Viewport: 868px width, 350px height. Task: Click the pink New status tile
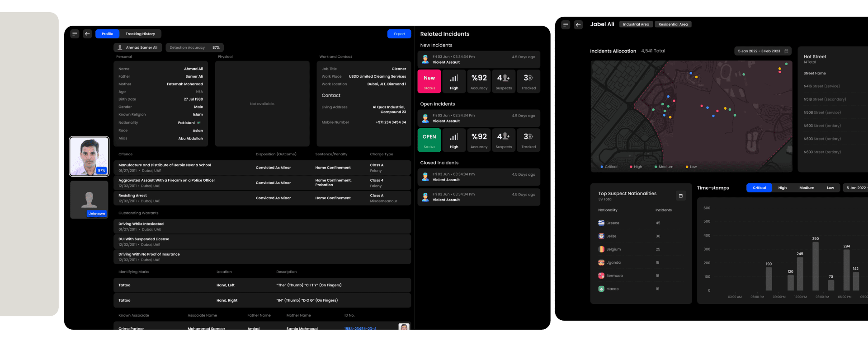(429, 81)
